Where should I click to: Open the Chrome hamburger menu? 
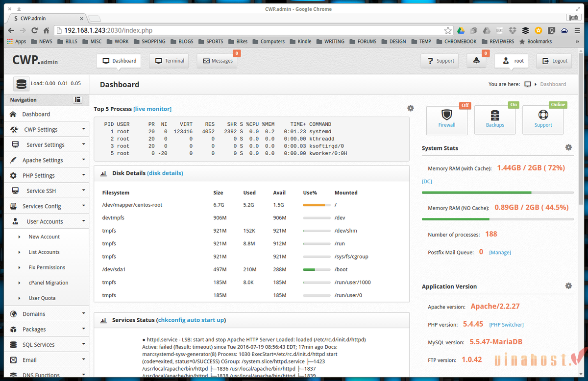(577, 30)
